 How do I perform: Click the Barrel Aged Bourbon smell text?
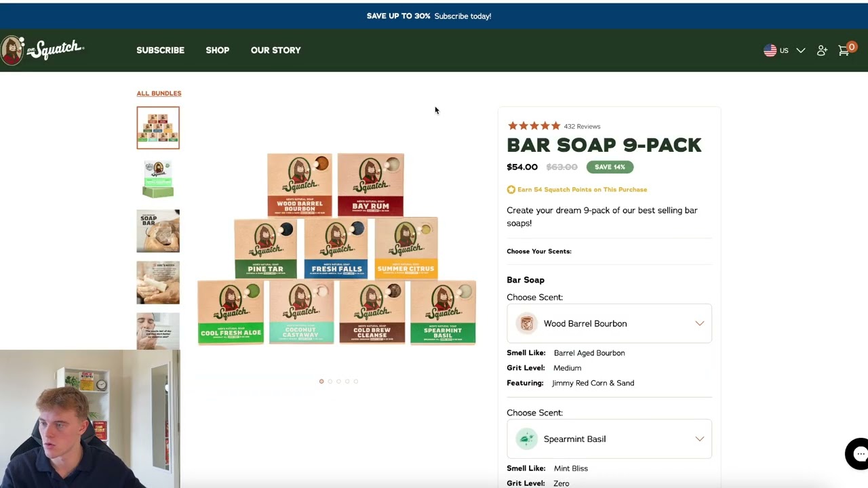589,353
